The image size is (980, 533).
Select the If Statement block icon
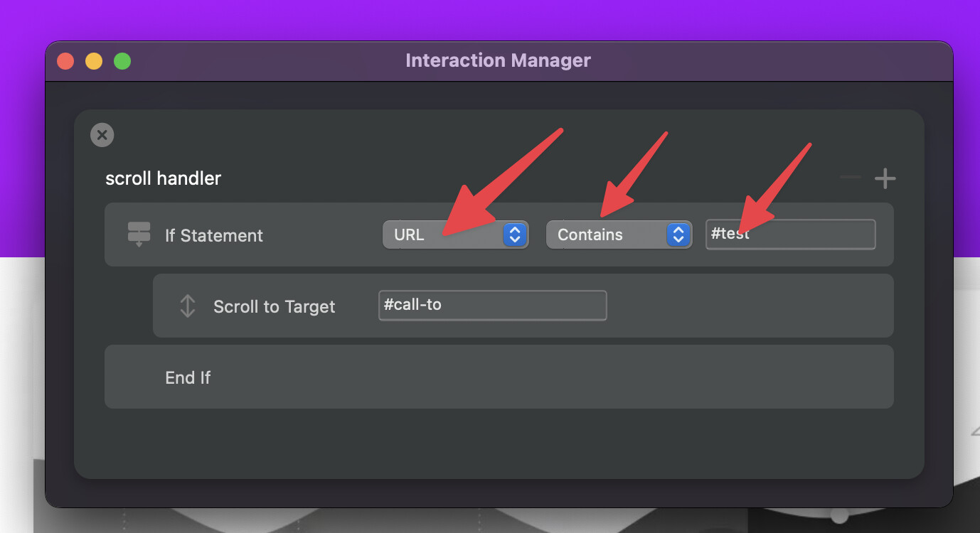[x=139, y=234]
